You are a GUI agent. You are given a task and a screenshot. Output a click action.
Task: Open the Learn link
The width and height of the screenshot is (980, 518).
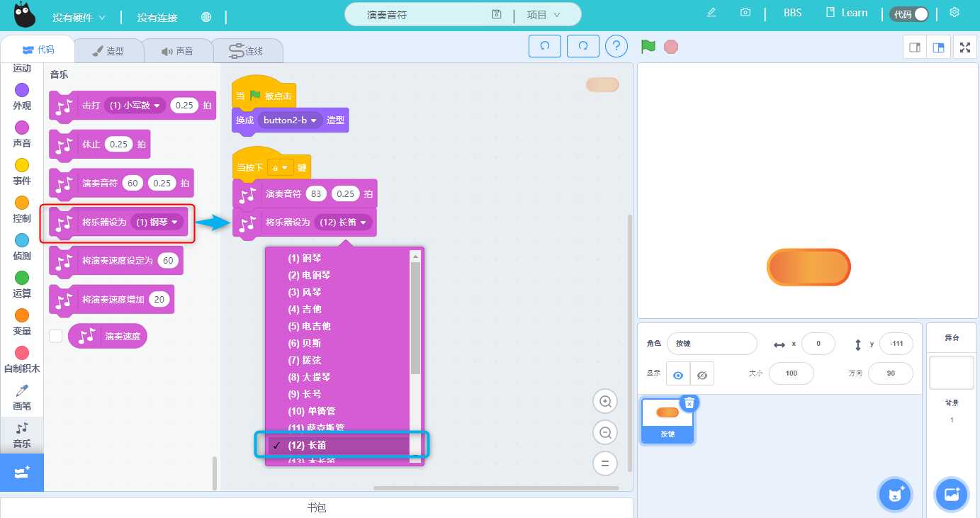[x=847, y=13]
